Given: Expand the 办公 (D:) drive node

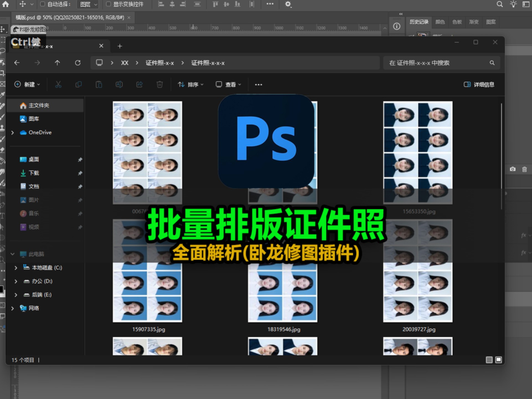Looking at the screenshot, I should pyautogui.click(x=16, y=281).
